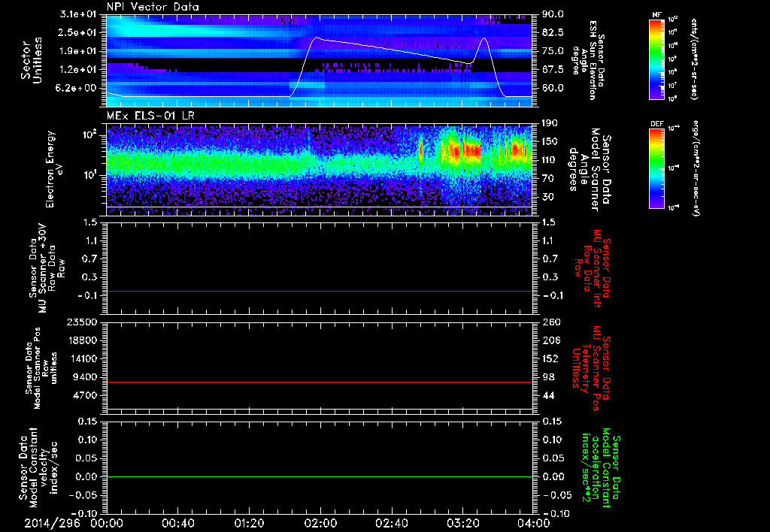Click the red line in the scanner position panel

320,382
